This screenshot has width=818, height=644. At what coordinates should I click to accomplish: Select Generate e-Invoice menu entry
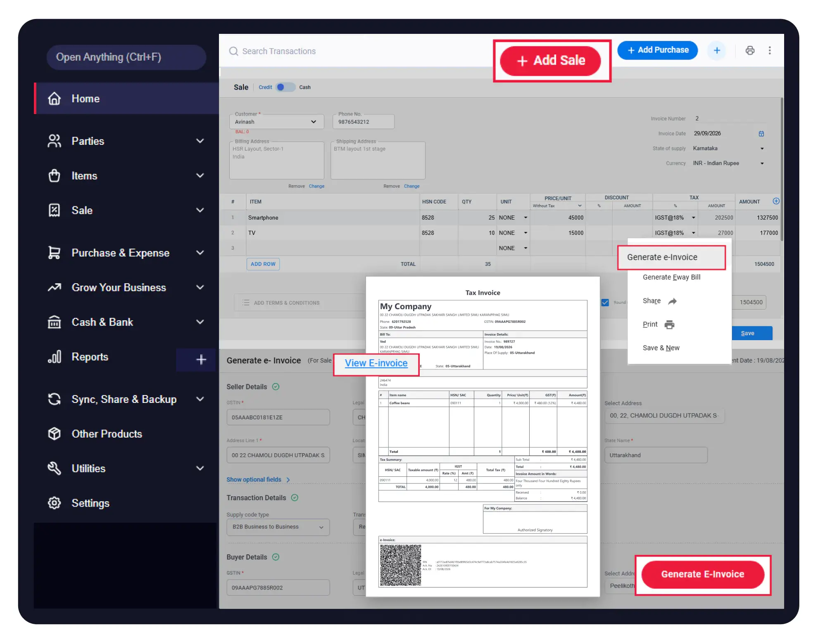click(671, 257)
